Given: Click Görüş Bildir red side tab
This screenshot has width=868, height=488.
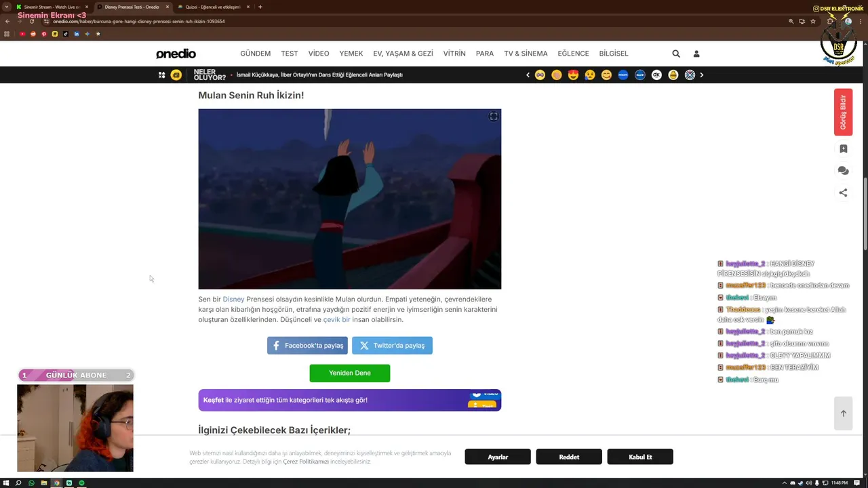Looking at the screenshot, I should [x=843, y=112].
